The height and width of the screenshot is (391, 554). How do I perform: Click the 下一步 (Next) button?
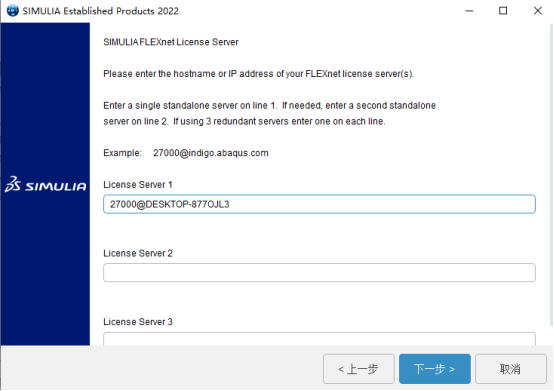(x=435, y=369)
